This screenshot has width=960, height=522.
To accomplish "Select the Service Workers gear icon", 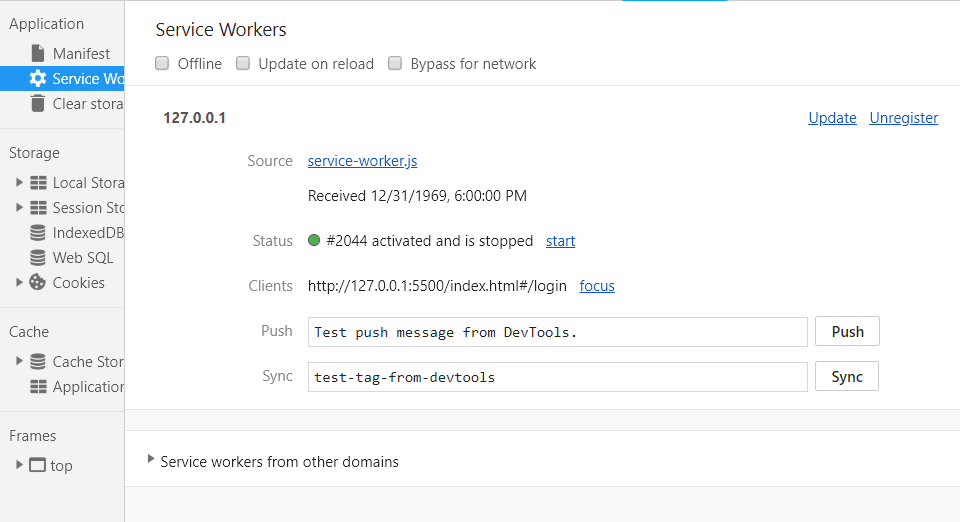I will [x=38, y=78].
